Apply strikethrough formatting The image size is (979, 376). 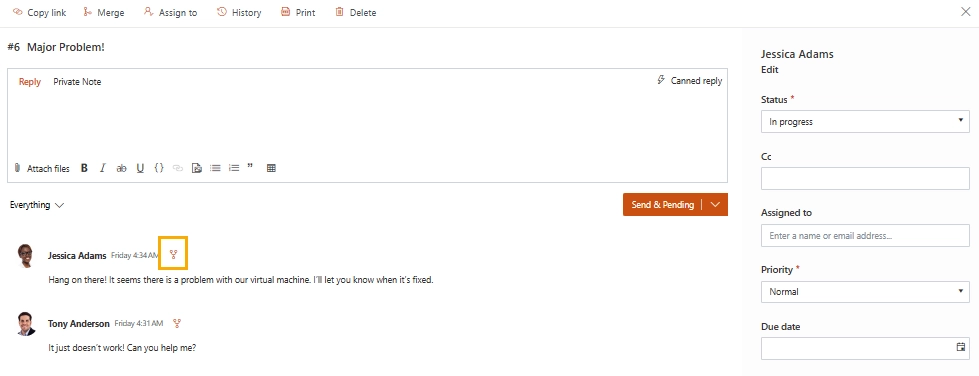point(122,168)
